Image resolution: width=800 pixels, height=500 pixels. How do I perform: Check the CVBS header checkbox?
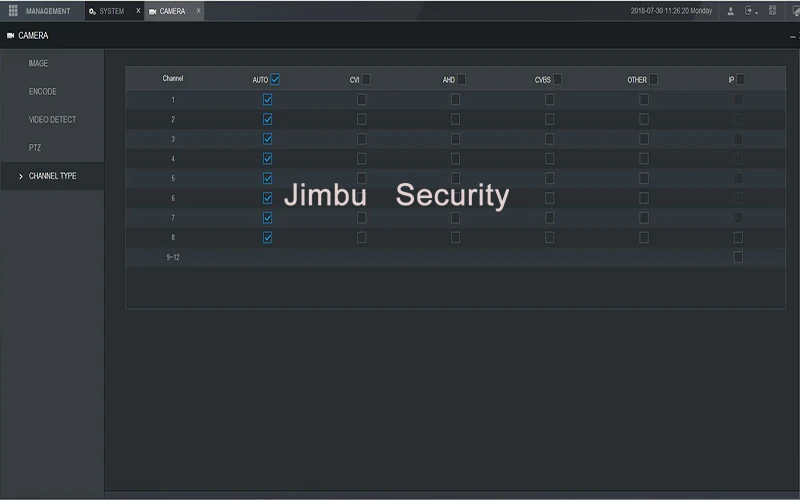point(557,79)
